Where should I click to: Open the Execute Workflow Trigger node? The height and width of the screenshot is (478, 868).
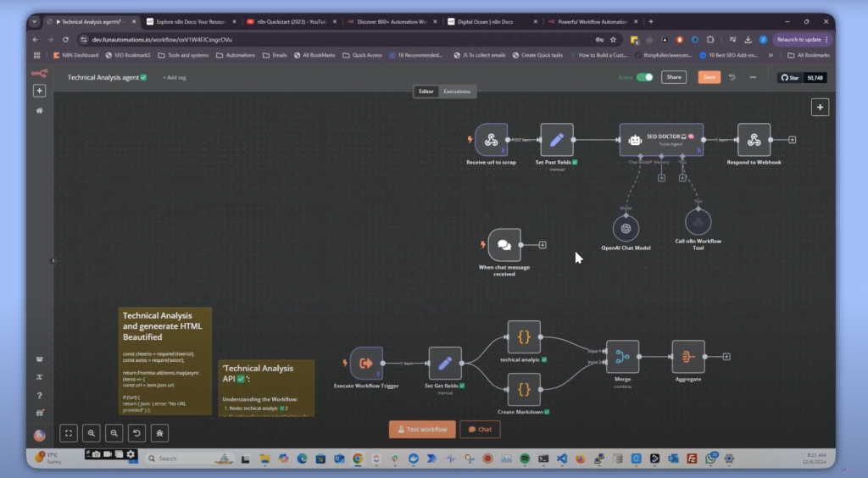click(366, 363)
